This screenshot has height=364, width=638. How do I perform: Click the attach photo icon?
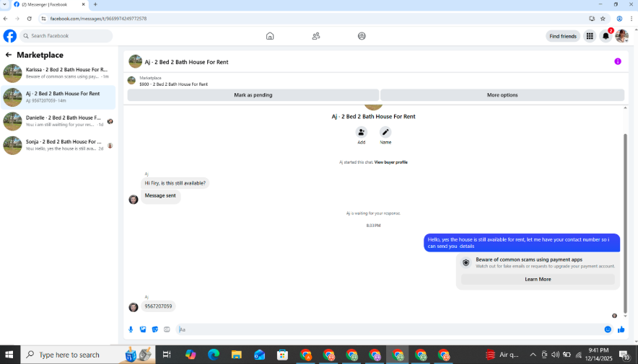[143, 329]
